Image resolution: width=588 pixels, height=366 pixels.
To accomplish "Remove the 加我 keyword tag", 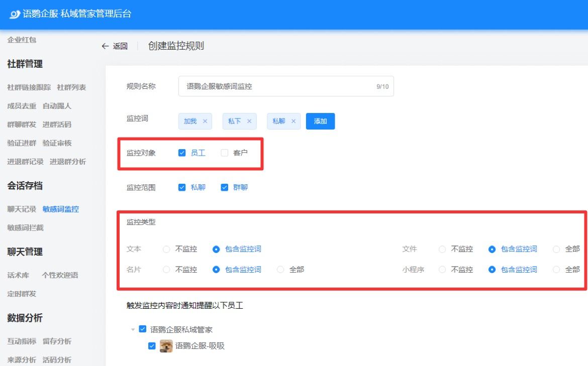I will tap(205, 121).
